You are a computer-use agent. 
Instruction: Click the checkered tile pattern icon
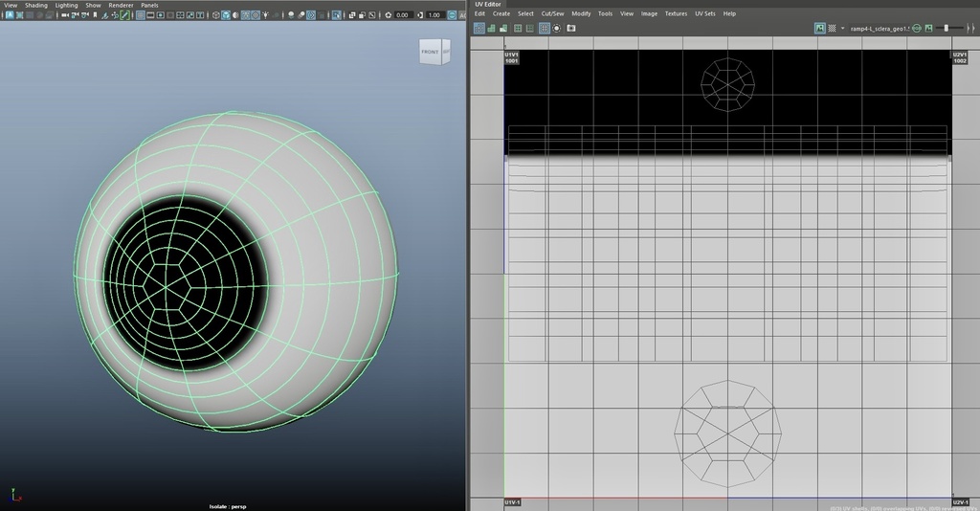(x=832, y=28)
